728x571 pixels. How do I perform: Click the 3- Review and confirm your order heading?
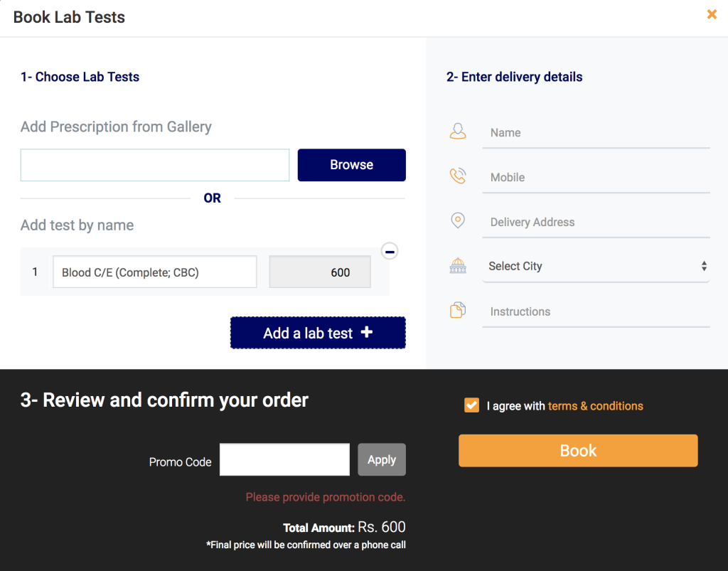point(164,400)
